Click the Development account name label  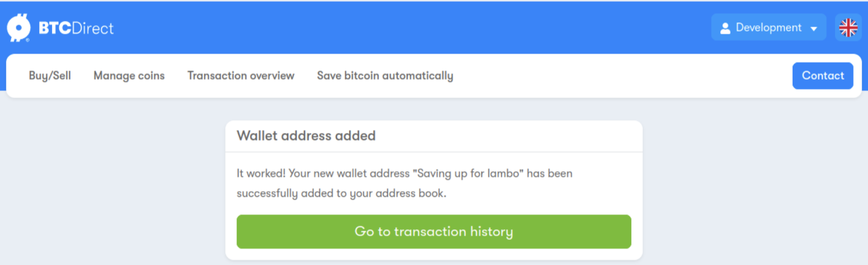[768, 27]
